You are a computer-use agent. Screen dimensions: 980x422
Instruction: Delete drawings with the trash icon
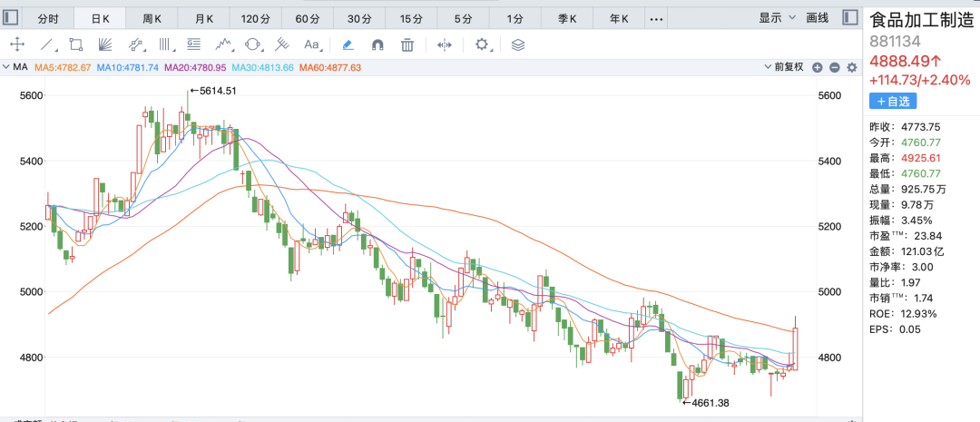pos(408,44)
